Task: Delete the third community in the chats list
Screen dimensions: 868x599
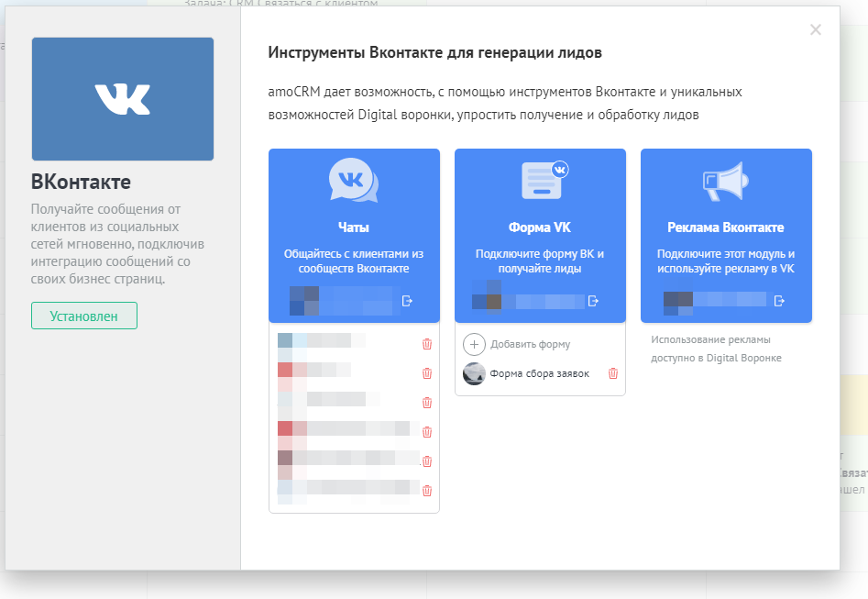Action: [426, 403]
